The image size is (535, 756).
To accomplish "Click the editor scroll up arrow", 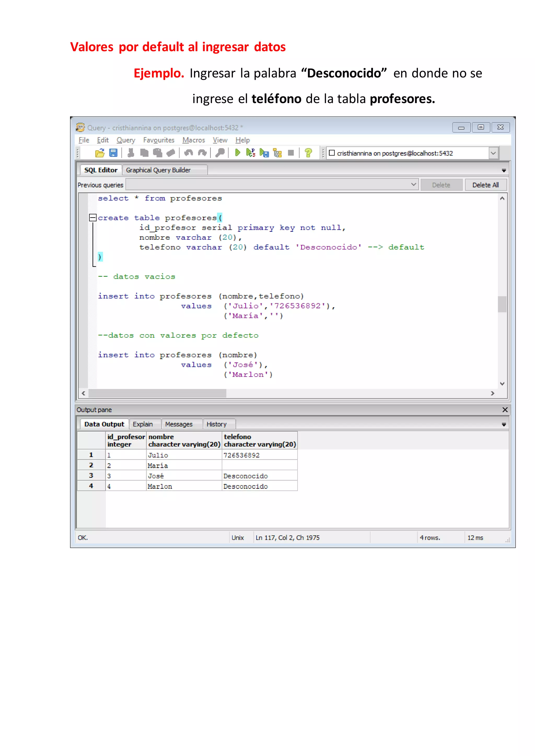I will 502,199.
